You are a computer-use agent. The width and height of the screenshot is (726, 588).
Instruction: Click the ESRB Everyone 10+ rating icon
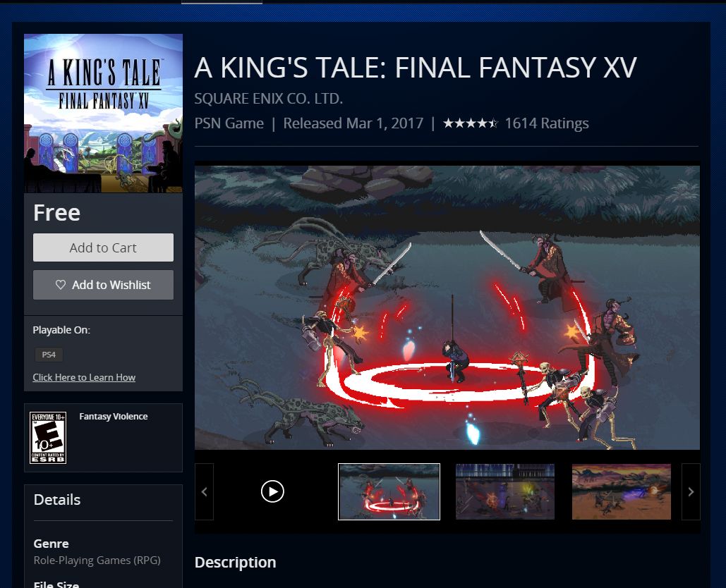(48, 438)
